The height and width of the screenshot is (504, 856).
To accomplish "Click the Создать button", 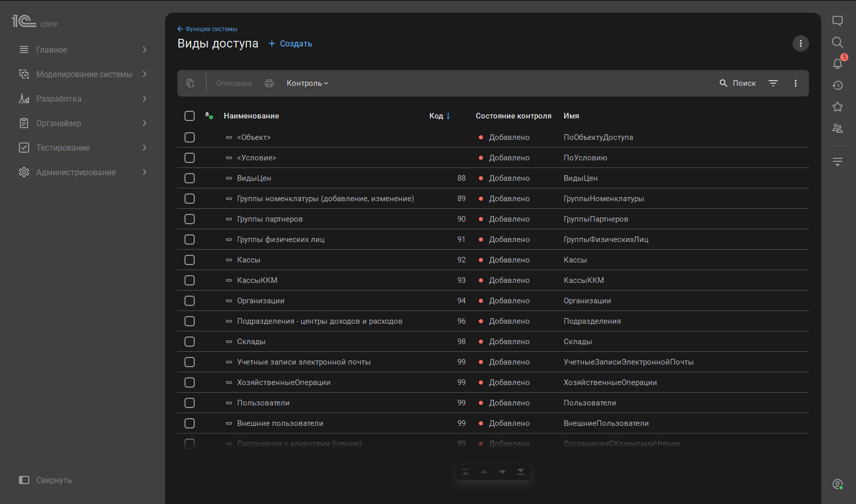I will [290, 44].
